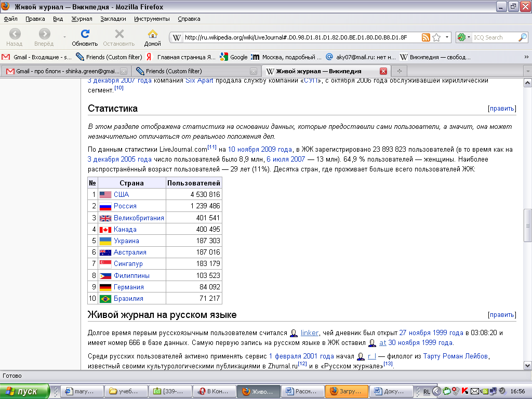Click the scrollbar down arrow
The image size is (532, 399).
tap(528, 366)
